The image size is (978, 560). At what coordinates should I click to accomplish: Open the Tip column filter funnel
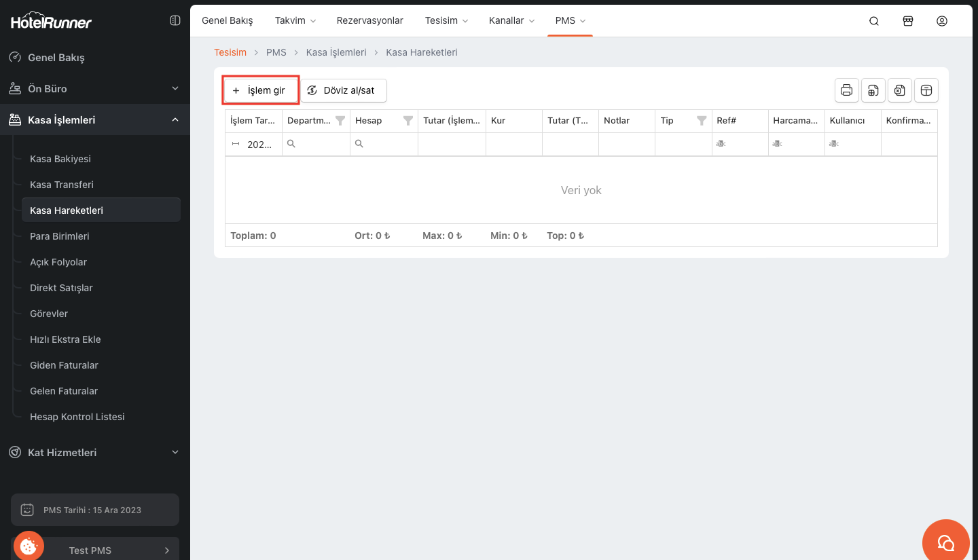coord(702,121)
